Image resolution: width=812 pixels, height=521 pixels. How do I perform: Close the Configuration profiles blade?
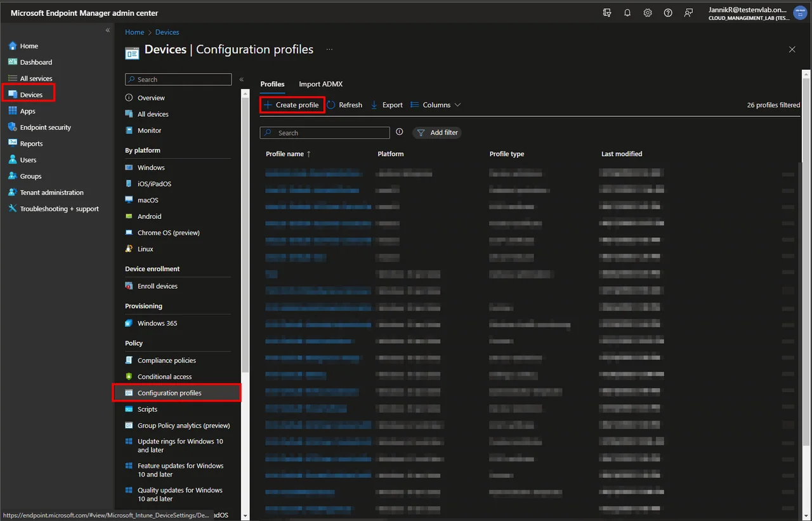(792, 49)
